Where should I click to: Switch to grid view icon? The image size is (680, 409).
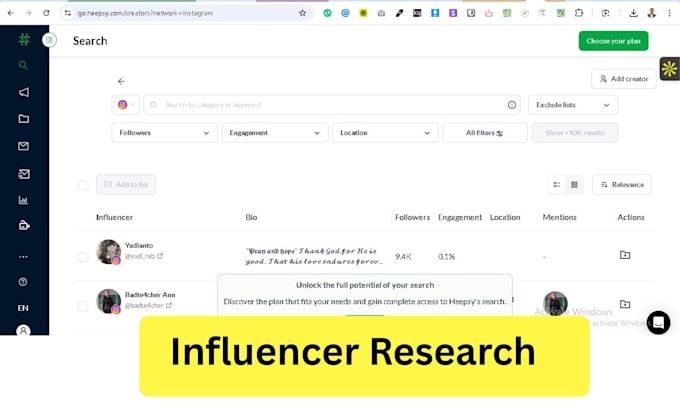pos(574,185)
